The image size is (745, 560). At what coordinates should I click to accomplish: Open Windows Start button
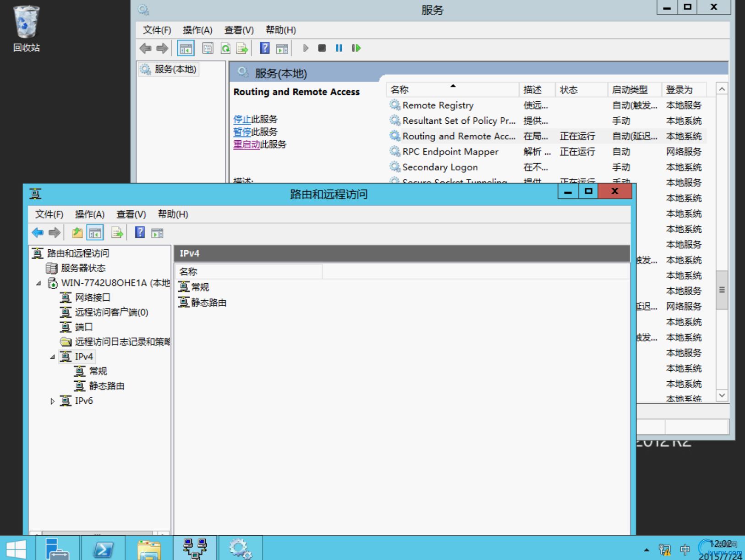[16, 549]
